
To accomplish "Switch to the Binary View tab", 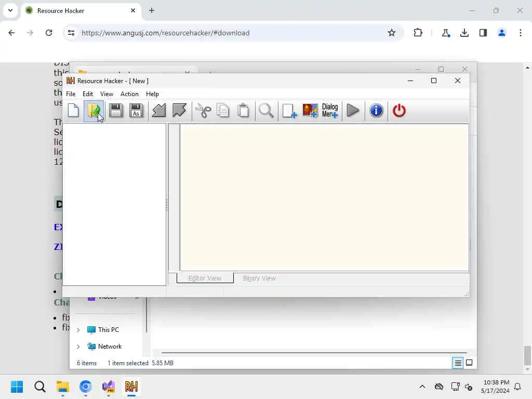I will tap(259, 278).
